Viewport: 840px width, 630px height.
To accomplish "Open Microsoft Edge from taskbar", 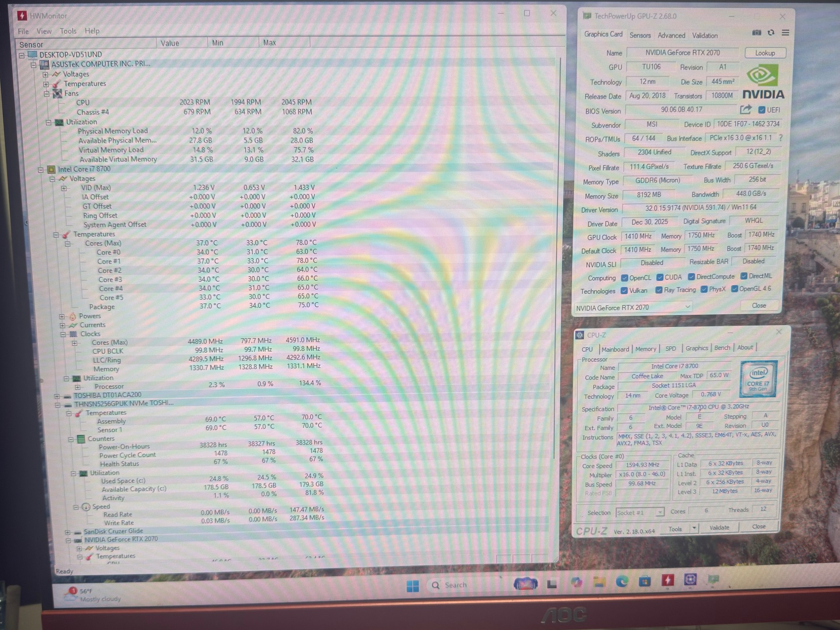I will point(622,581).
